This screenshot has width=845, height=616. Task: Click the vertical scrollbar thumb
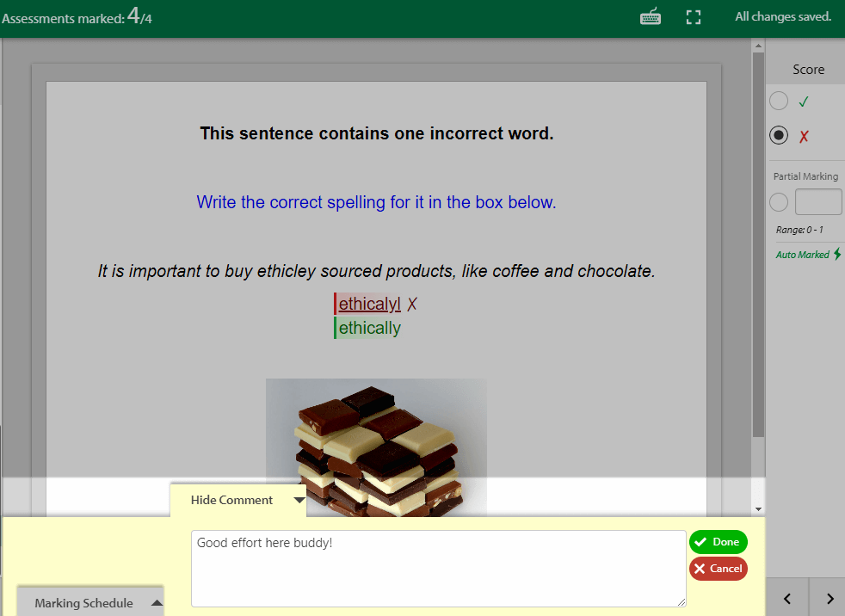758,245
